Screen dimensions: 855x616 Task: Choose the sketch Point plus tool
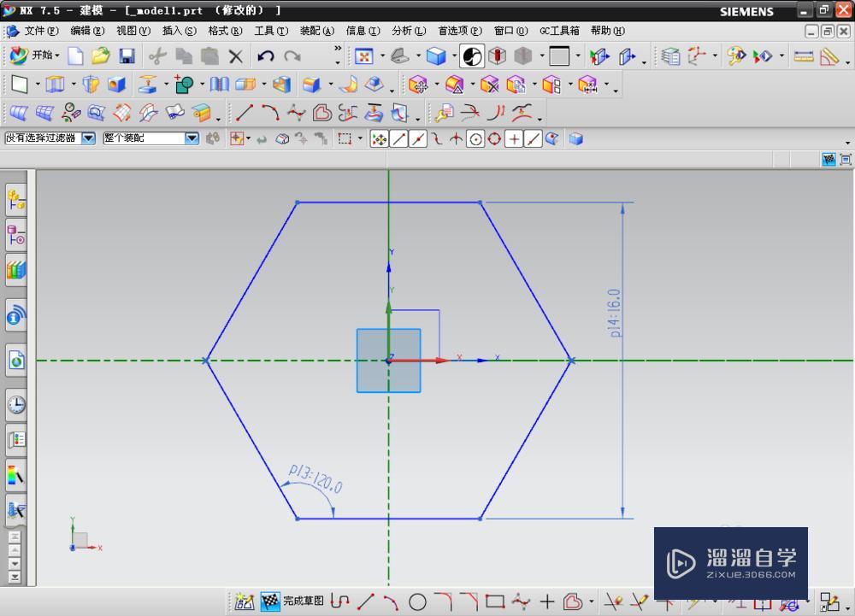pyautogui.click(x=547, y=601)
